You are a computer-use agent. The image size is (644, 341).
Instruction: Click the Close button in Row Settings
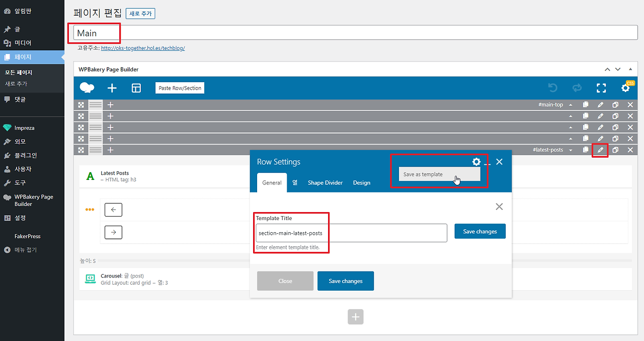coord(285,281)
